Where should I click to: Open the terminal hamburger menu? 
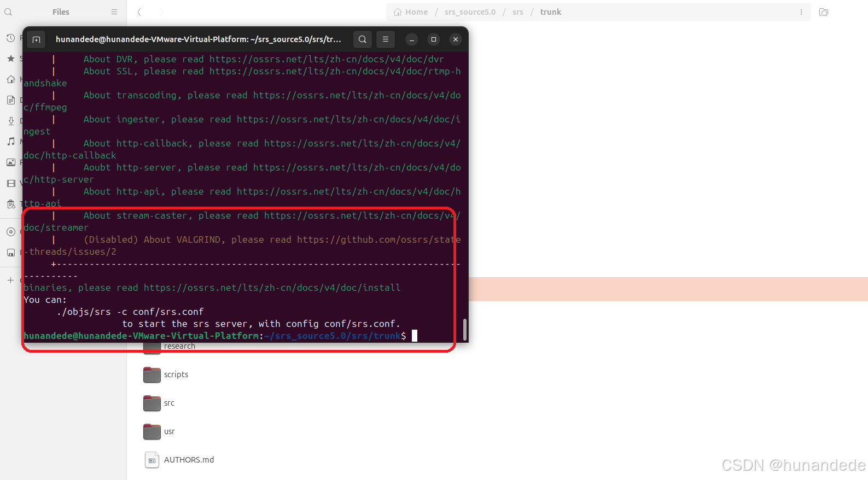click(x=385, y=39)
